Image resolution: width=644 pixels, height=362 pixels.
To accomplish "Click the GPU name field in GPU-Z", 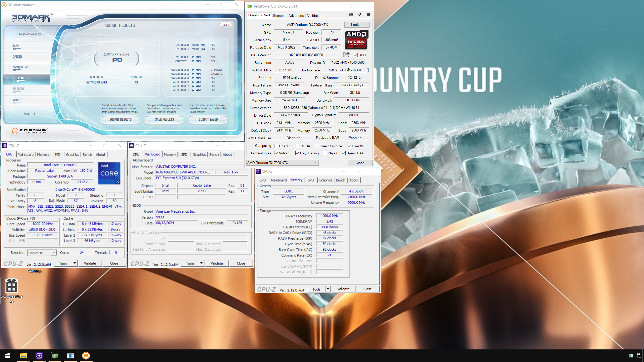I will coord(307,25).
